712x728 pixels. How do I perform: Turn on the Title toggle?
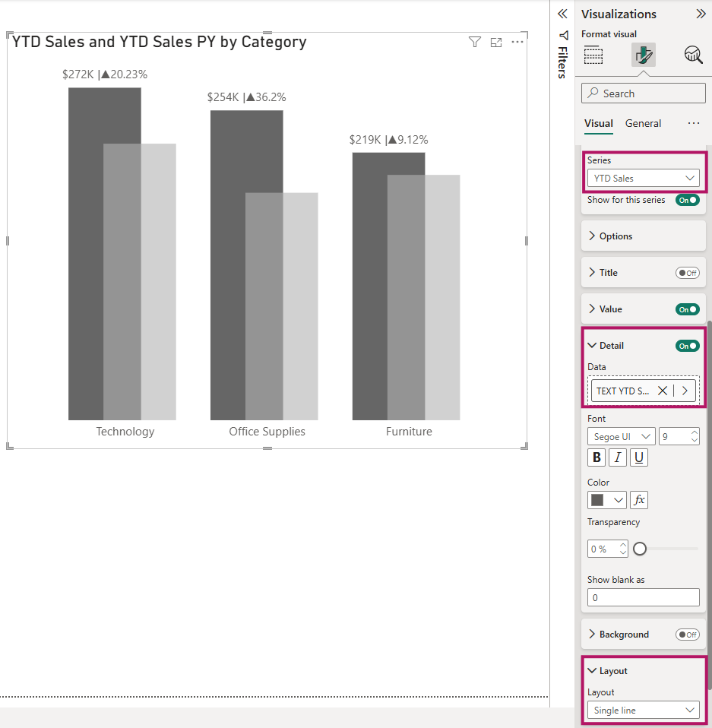pos(688,273)
